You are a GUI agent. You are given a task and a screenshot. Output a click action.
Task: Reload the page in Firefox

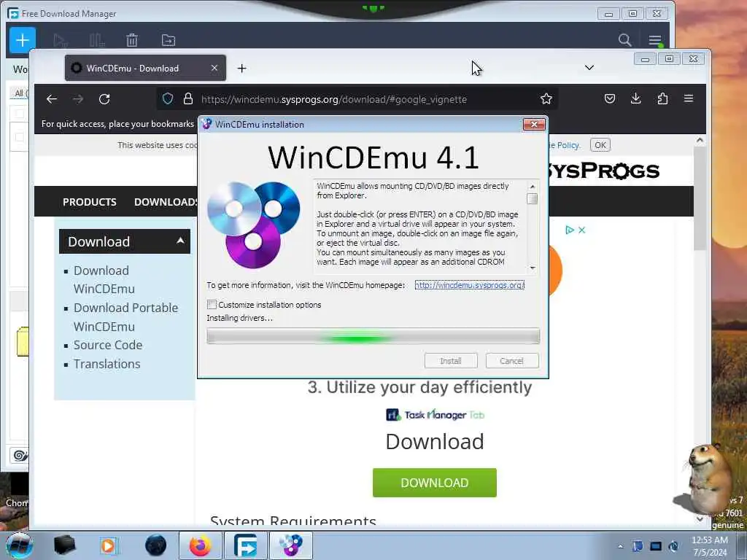point(104,99)
